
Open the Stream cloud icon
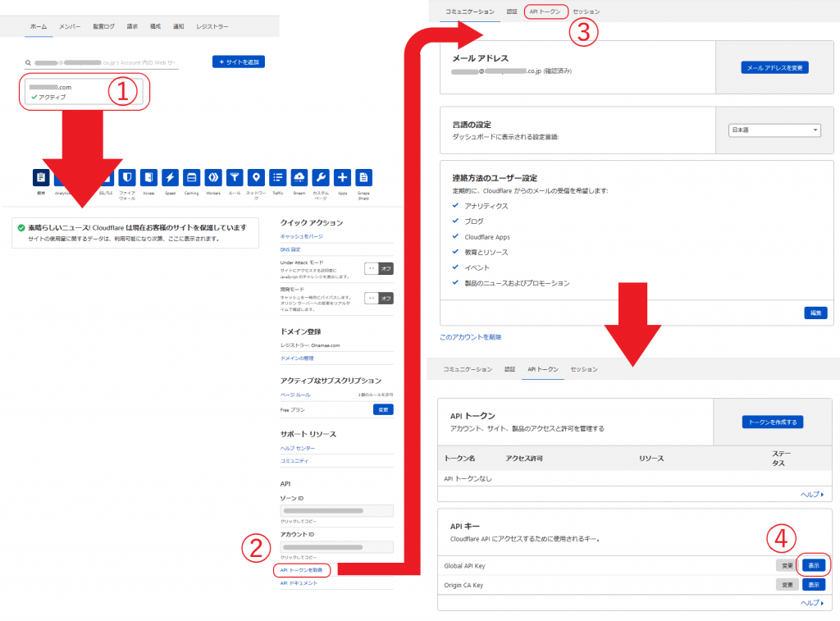pyautogui.click(x=299, y=177)
